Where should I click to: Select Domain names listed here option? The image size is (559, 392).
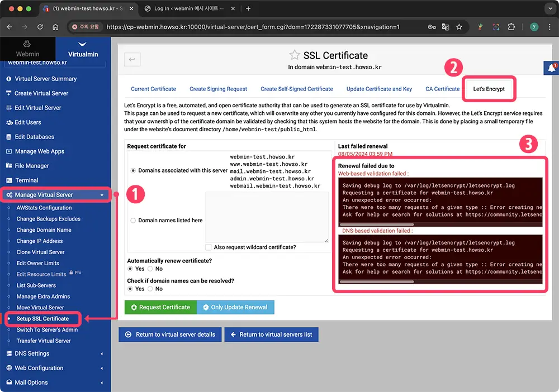point(133,221)
